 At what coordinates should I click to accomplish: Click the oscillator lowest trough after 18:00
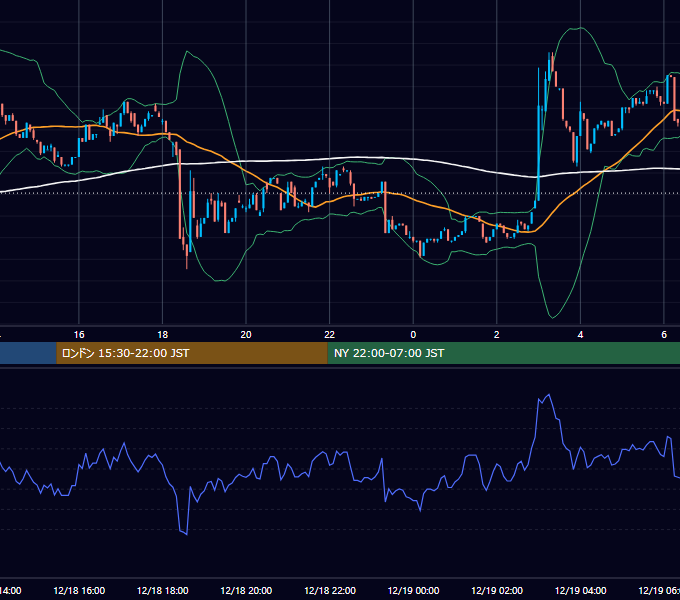tap(186, 534)
